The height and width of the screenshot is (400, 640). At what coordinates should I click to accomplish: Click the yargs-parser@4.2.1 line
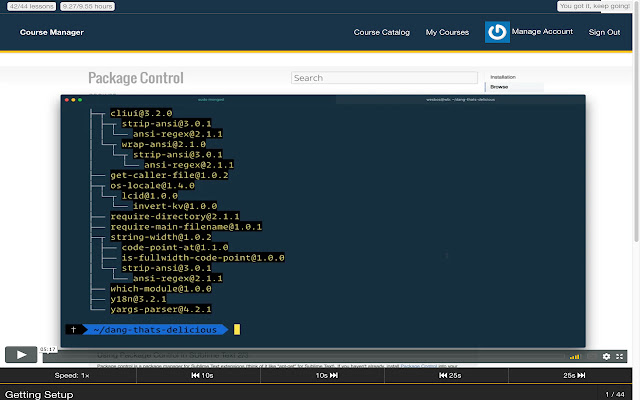(161, 309)
